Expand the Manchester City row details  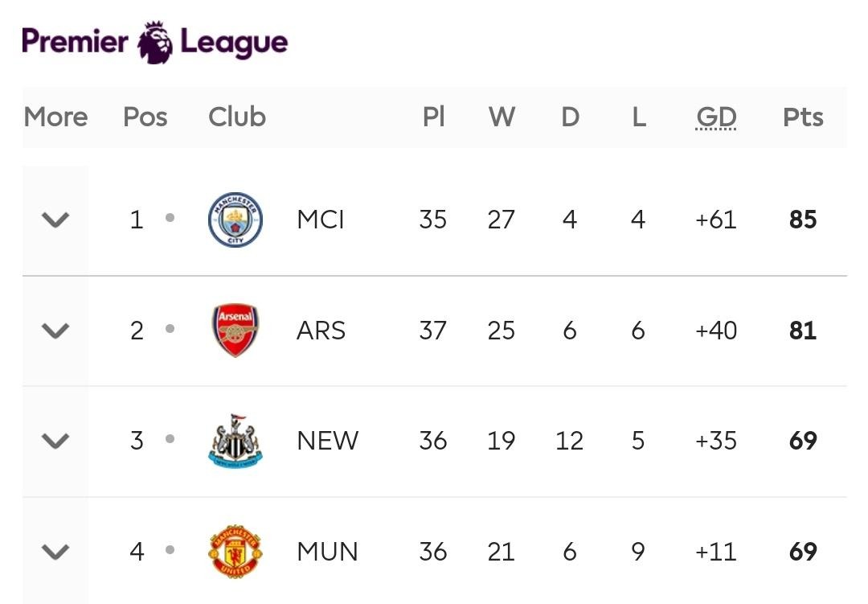55,220
